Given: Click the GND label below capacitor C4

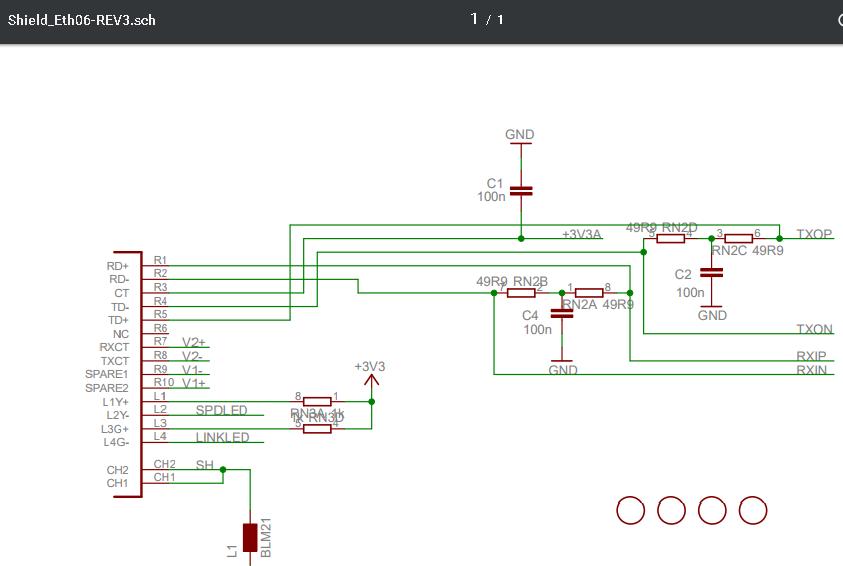Looking at the screenshot, I should [563, 370].
